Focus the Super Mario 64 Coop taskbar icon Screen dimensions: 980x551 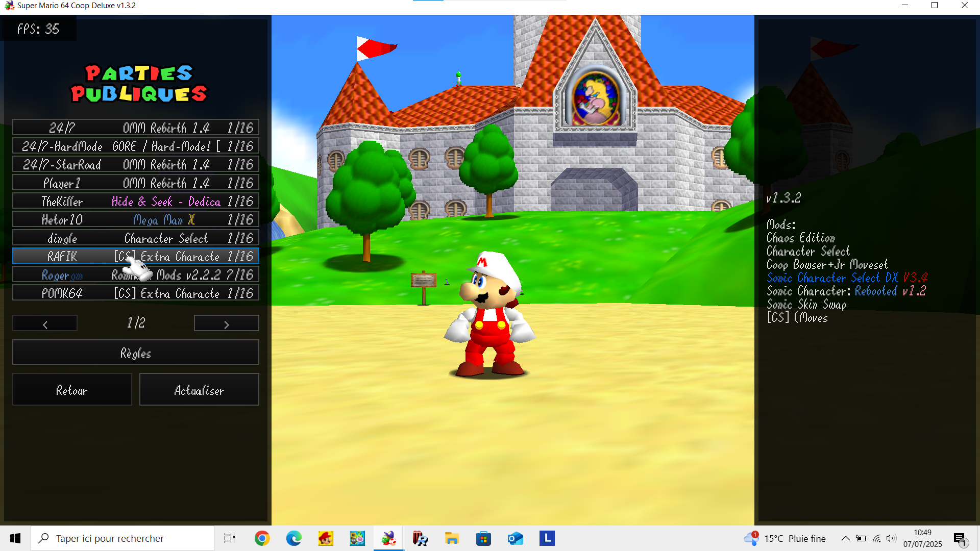click(x=388, y=538)
